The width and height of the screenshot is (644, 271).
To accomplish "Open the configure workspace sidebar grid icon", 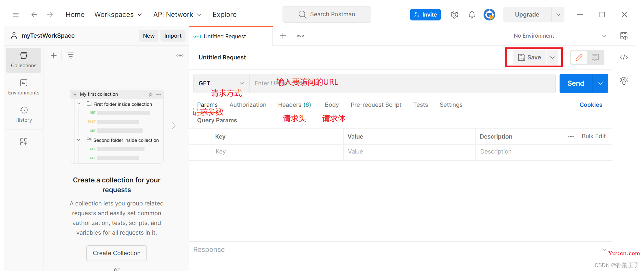I will tap(24, 142).
